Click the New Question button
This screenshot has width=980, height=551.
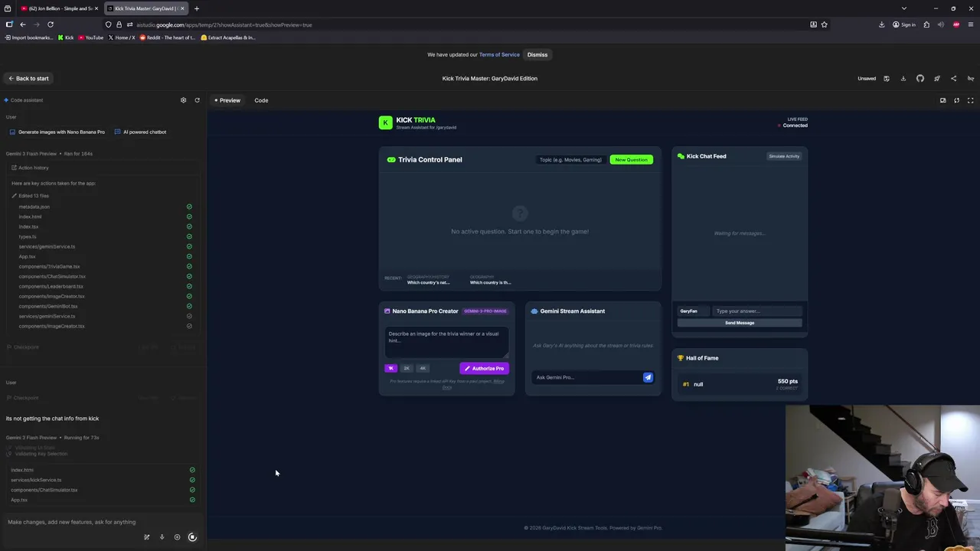point(631,160)
